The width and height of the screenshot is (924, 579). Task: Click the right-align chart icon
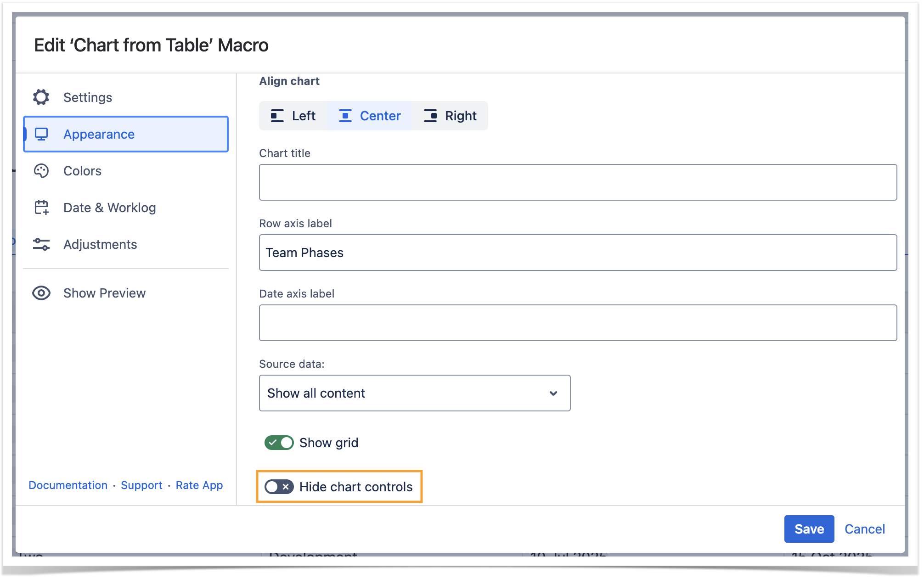tap(430, 116)
